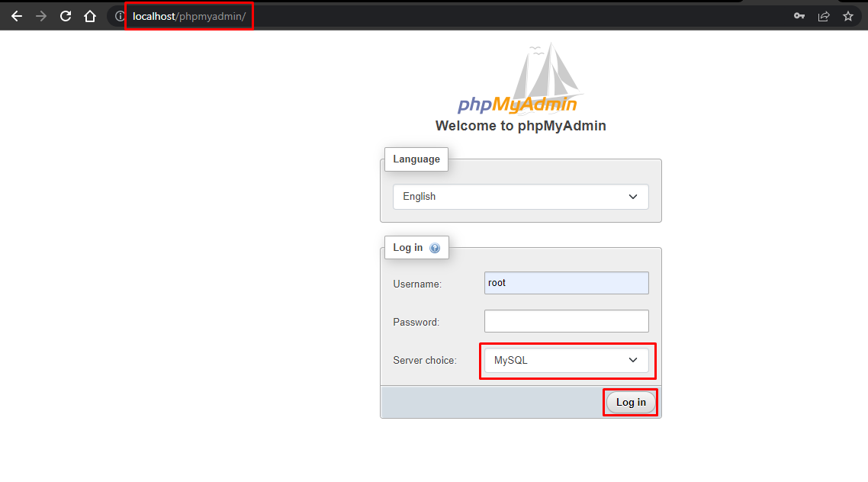Click the Server choice: label
The image size is (868, 482).
[x=425, y=360]
